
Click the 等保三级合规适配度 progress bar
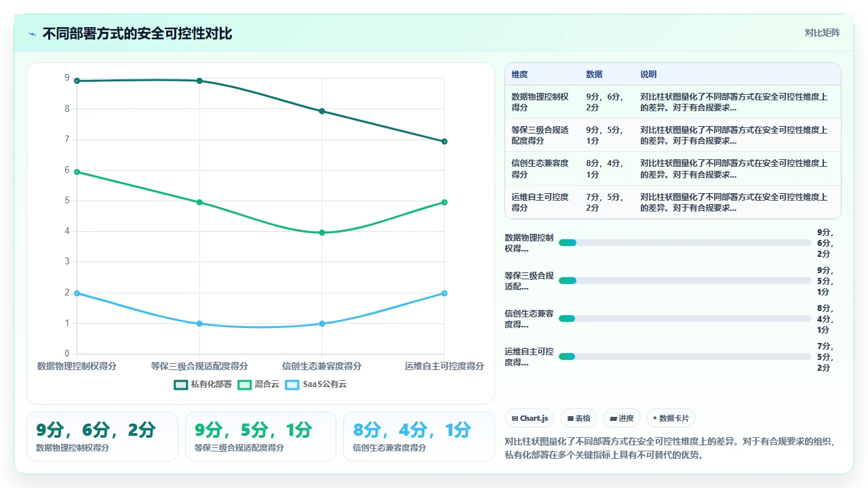(685, 281)
